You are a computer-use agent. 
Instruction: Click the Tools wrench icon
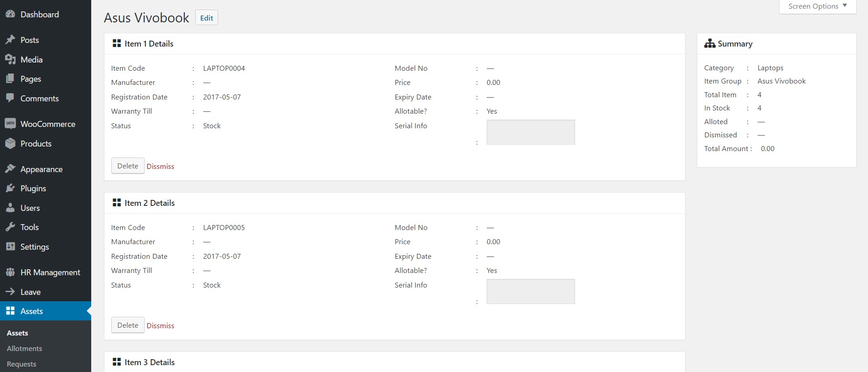[10, 227]
